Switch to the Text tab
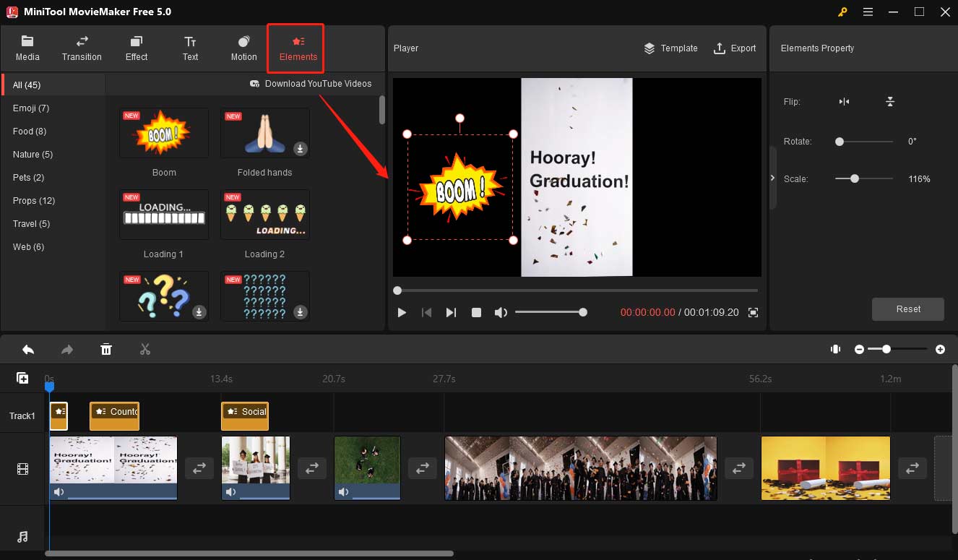 (190, 48)
